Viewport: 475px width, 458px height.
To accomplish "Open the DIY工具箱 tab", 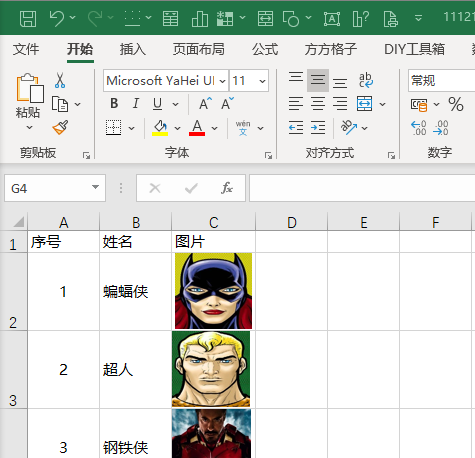I will (x=414, y=49).
